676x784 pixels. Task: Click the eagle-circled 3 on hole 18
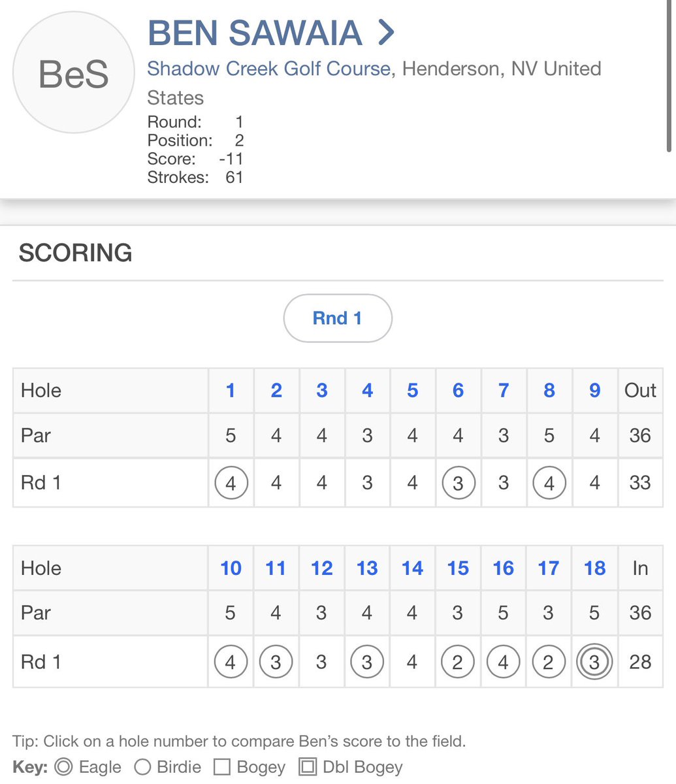[x=594, y=662]
